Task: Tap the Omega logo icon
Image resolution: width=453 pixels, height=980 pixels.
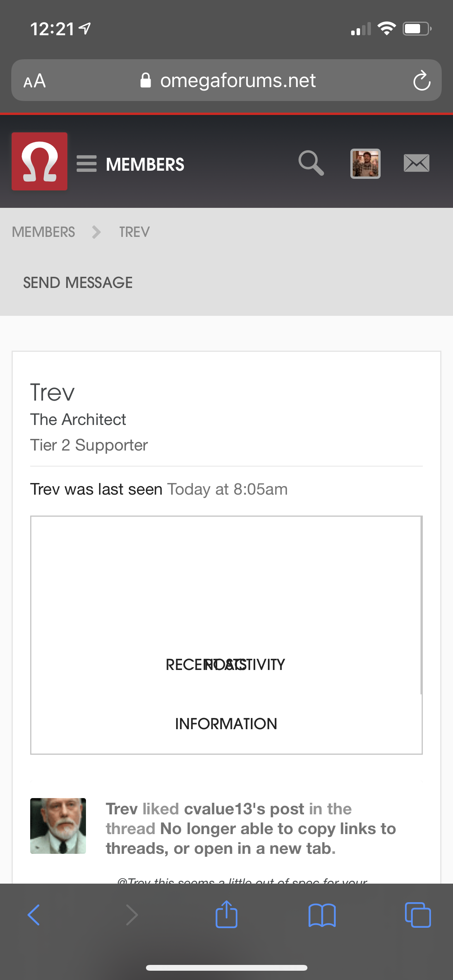Action: [39, 161]
